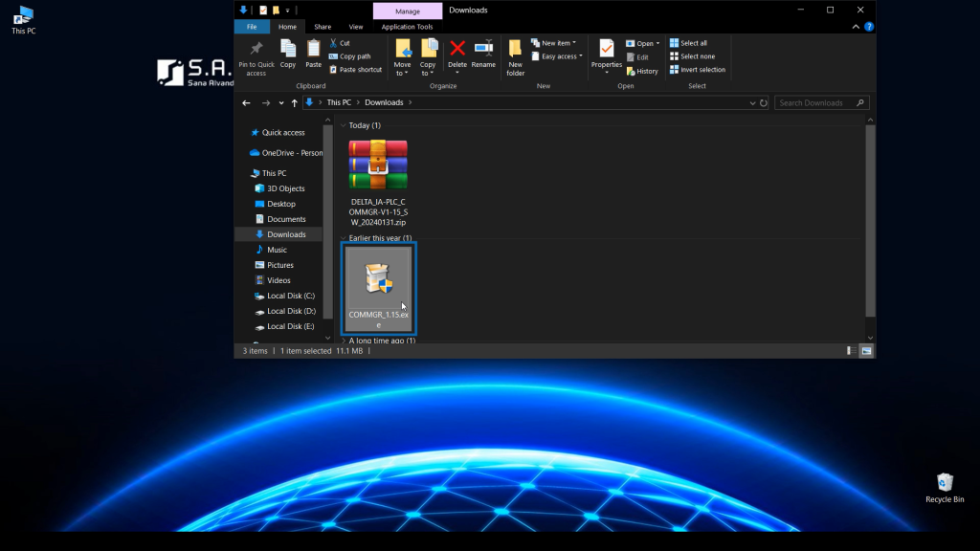Select the DELTA_IA-PLC zip archive
The image size is (980, 551).
[378, 183]
